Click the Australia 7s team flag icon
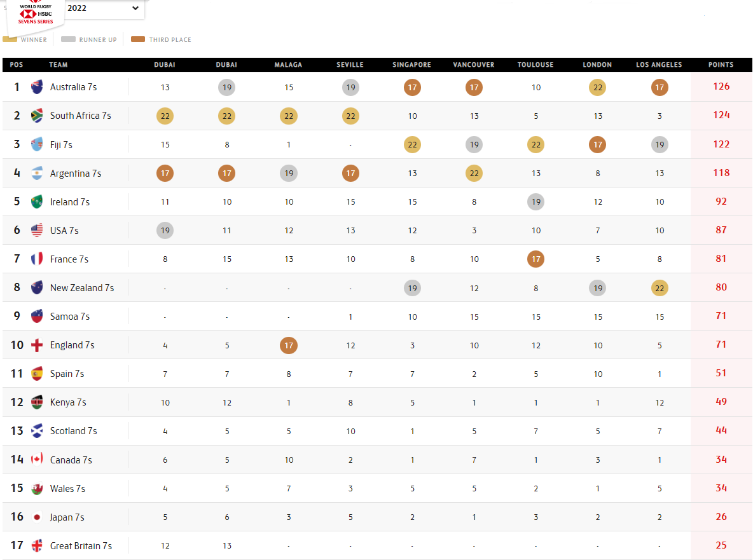753x560 pixels. click(37, 87)
